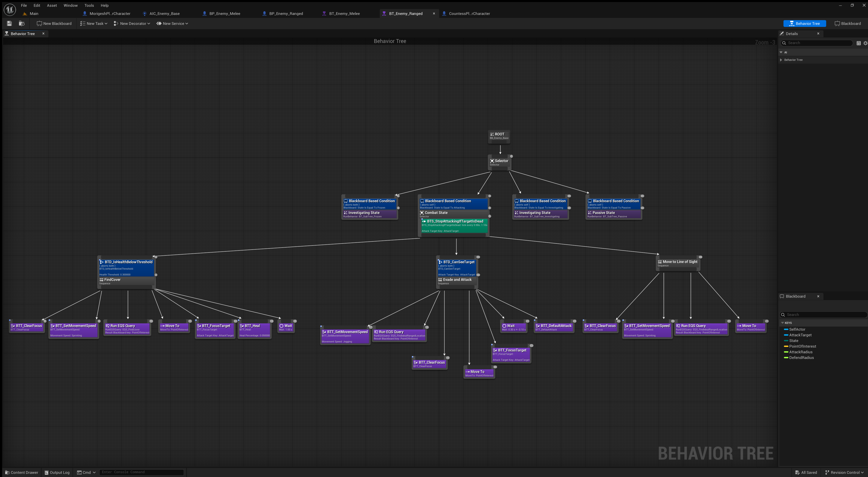Image resolution: width=868 pixels, height=477 pixels.
Task: Click the Save asset floppy icon
Action: [x=9, y=24]
